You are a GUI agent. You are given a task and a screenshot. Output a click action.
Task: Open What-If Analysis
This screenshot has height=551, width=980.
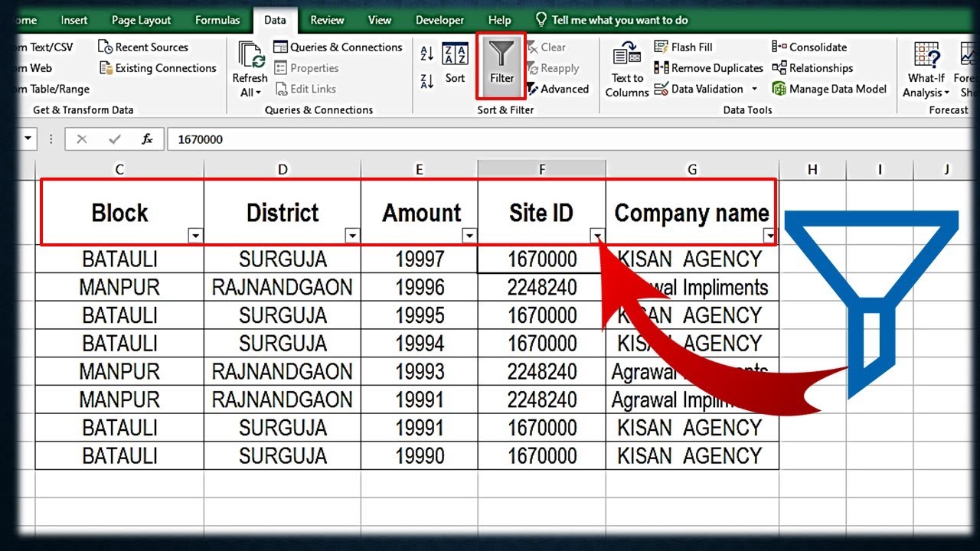(926, 70)
